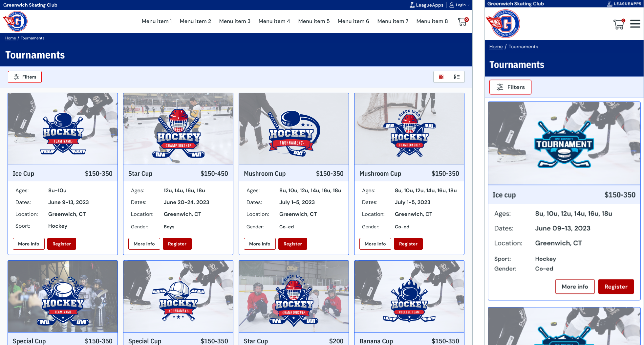Viewport: 644px width, 345px height.
Task: Open Banana Cup card image
Action: tap(409, 296)
